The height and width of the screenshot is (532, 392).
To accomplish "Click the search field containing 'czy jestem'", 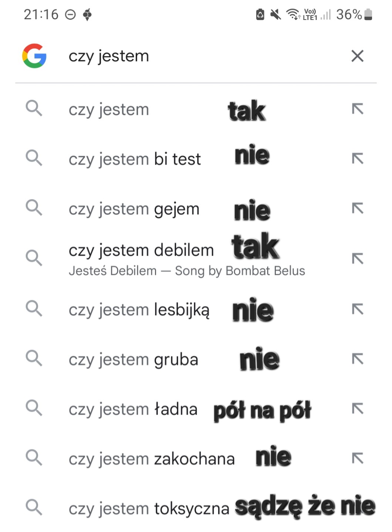I will [185, 56].
